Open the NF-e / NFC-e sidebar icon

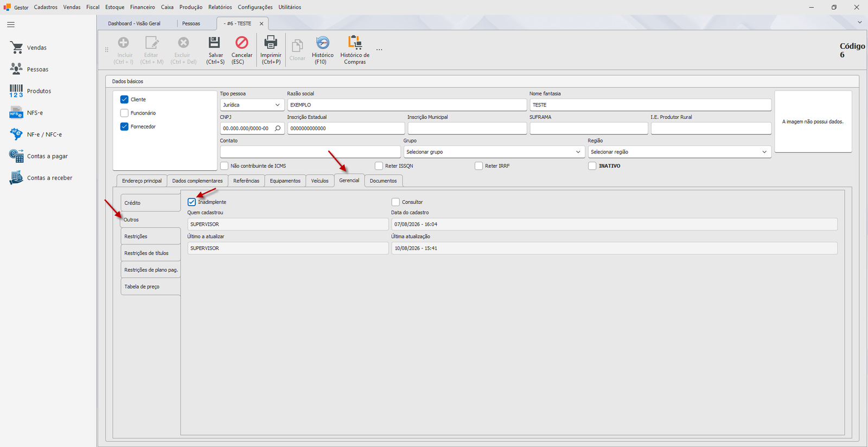(16, 134)
